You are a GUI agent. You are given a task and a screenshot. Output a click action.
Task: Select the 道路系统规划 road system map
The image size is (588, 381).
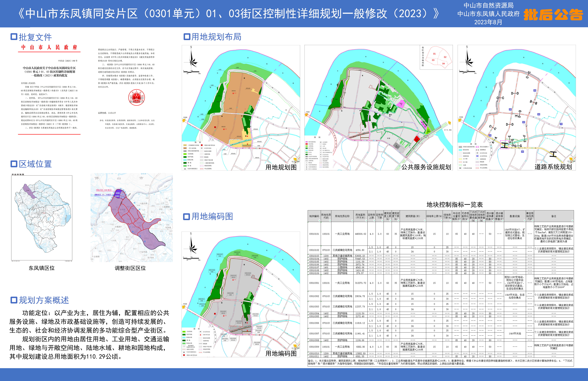tap(517, 108)
